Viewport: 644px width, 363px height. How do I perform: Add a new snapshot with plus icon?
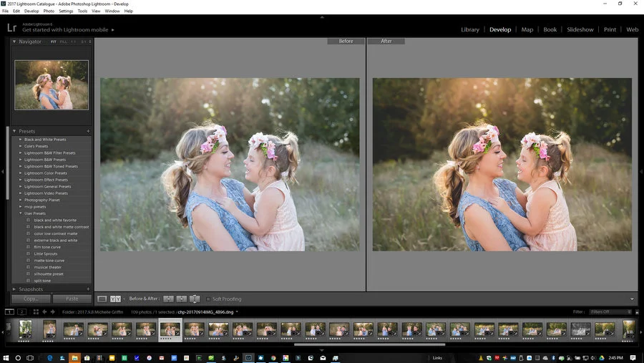coord(88,289)
